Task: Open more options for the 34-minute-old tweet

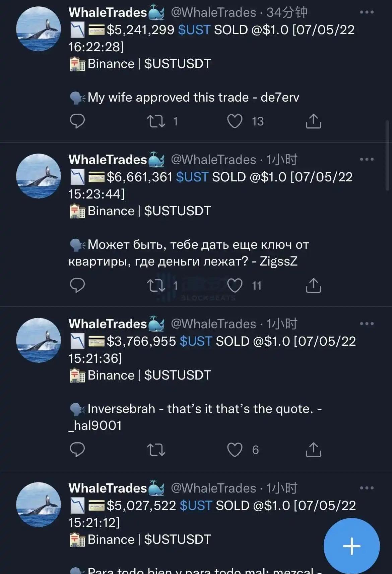Action: click(x=367, y=12)
